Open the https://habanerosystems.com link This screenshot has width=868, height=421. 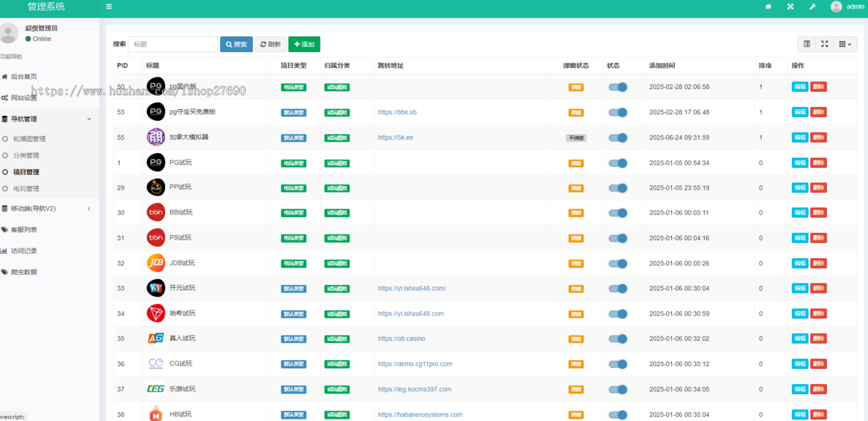420,414
